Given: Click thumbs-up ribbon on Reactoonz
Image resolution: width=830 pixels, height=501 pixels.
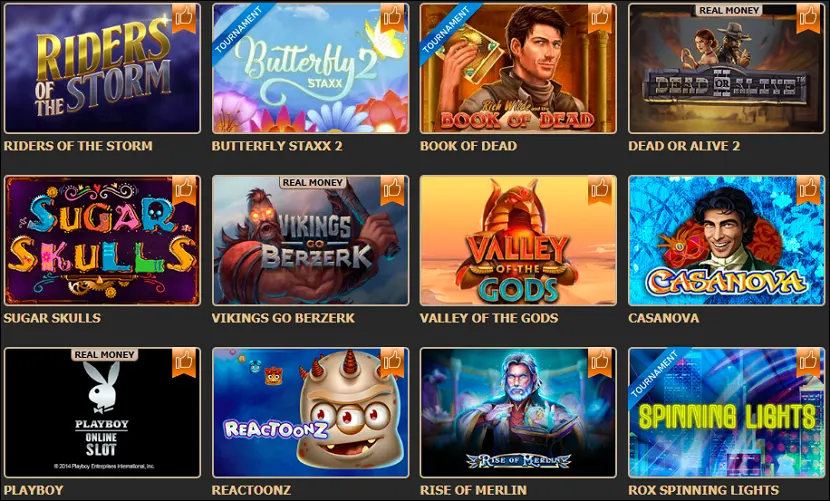Looking at the screenshot, I should (392, 363).
